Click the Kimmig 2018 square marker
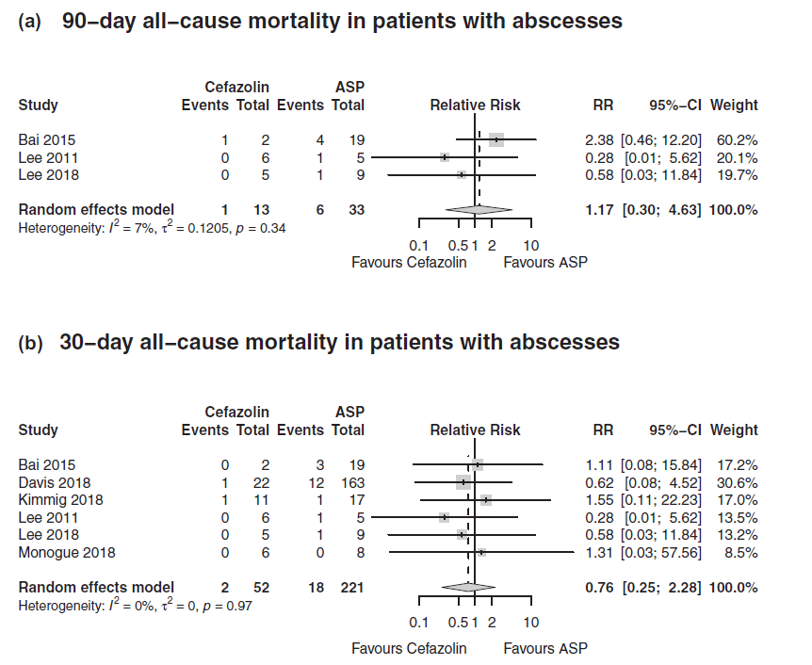This screenshot has height=665, width=812. pos(485,499)
